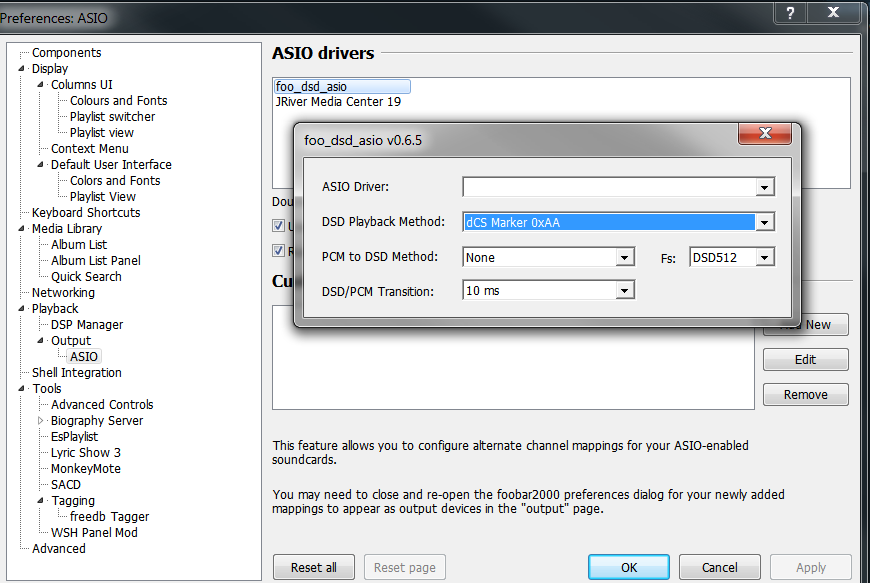
Task: Open the DSD/PCM Transition dropdown
Action: [625, 291]
